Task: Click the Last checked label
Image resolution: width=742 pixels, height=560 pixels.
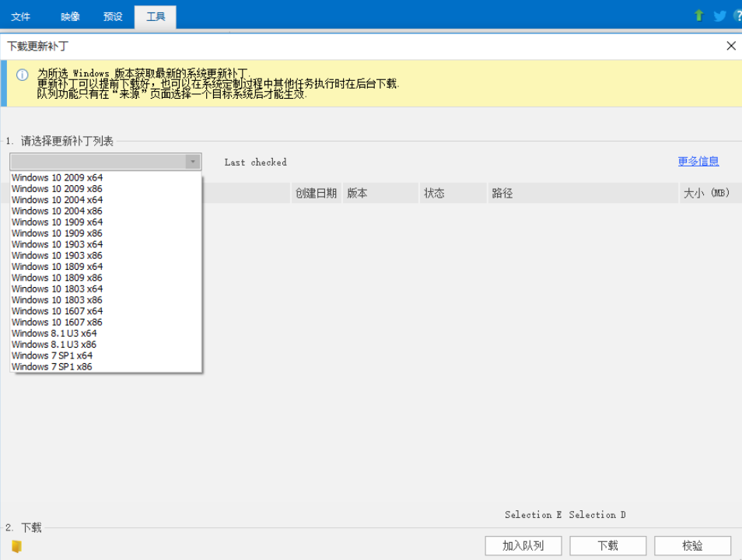Action: point(256,163)
